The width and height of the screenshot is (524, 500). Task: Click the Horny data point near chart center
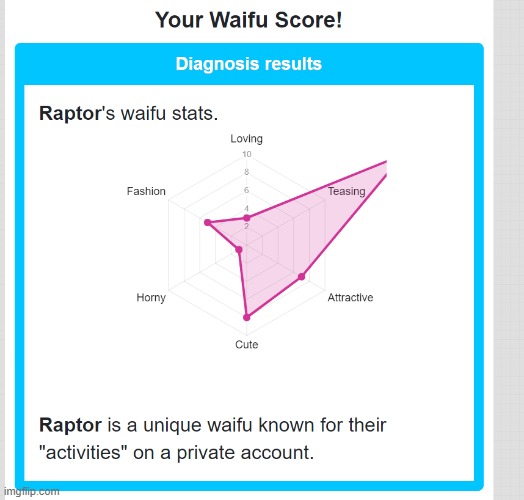238,250
